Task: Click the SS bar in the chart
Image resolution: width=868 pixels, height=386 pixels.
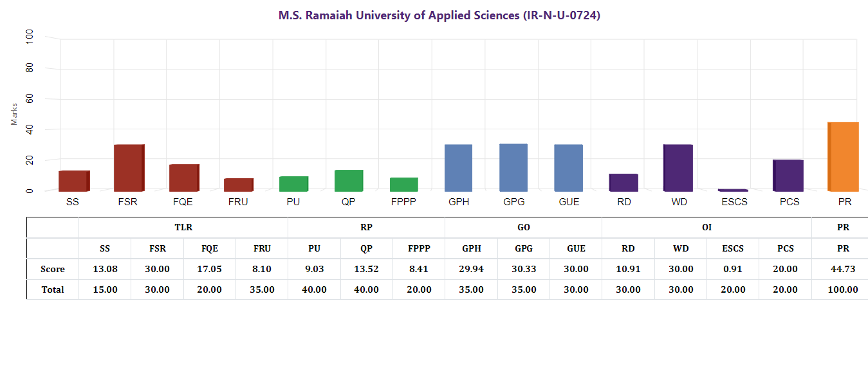Action: 74,181
